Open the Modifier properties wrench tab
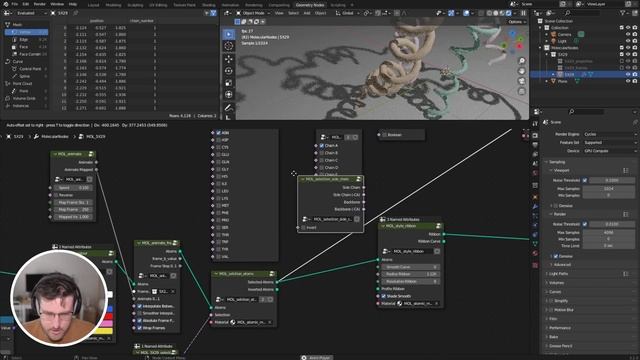The width and height of the screenshot is (640, 360). (x=535, y=207)
